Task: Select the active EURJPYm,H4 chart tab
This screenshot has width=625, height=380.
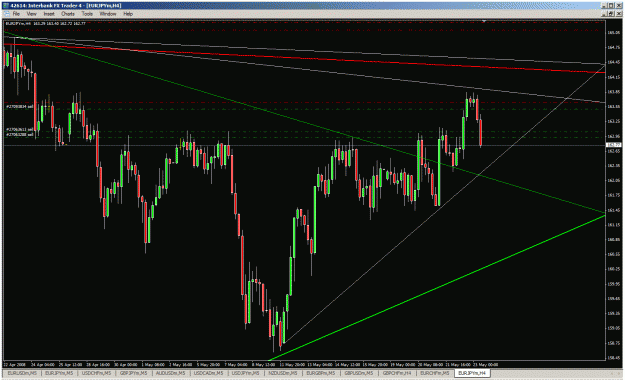Action: tap(472, 373)
